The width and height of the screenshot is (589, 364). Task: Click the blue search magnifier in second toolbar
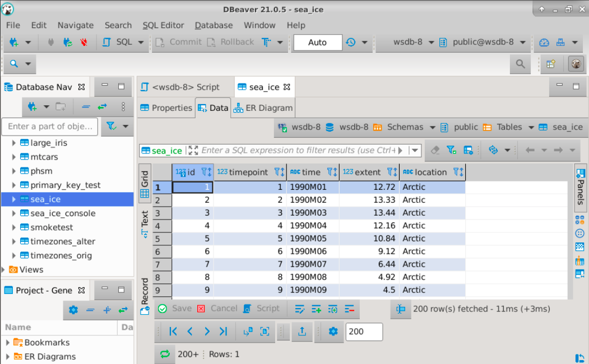(14, 64)
